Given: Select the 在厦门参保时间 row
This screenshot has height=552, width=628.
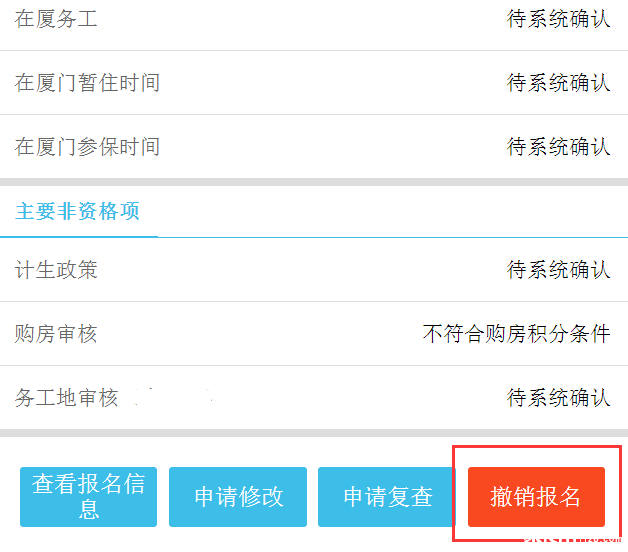Looking at the screenshot, I should 314,147.
